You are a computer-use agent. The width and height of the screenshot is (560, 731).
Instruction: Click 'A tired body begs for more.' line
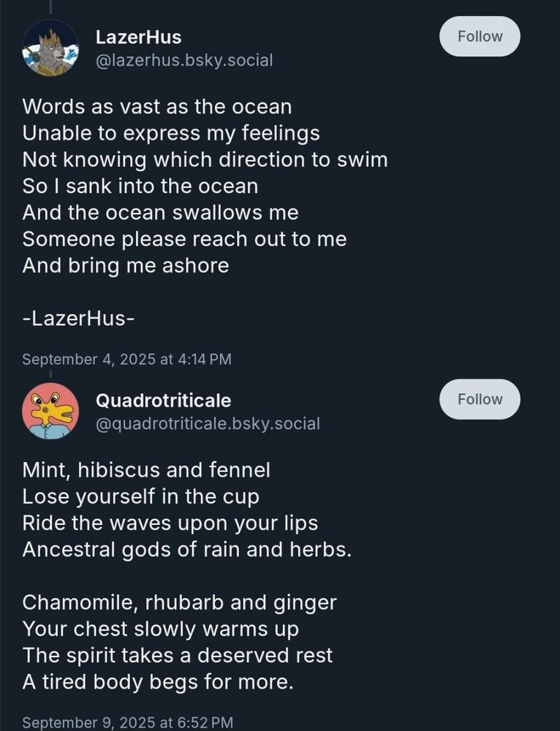[x=158, y=682]
